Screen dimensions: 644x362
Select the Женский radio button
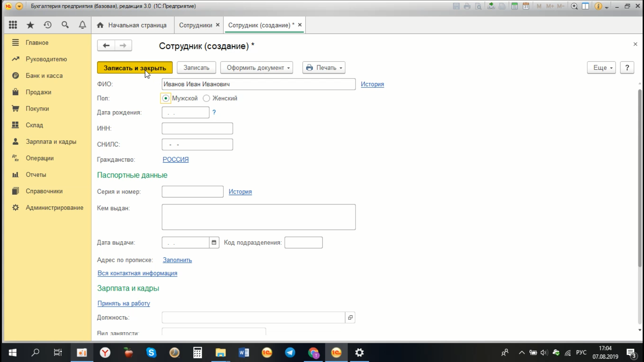click(x=206, y=98)
